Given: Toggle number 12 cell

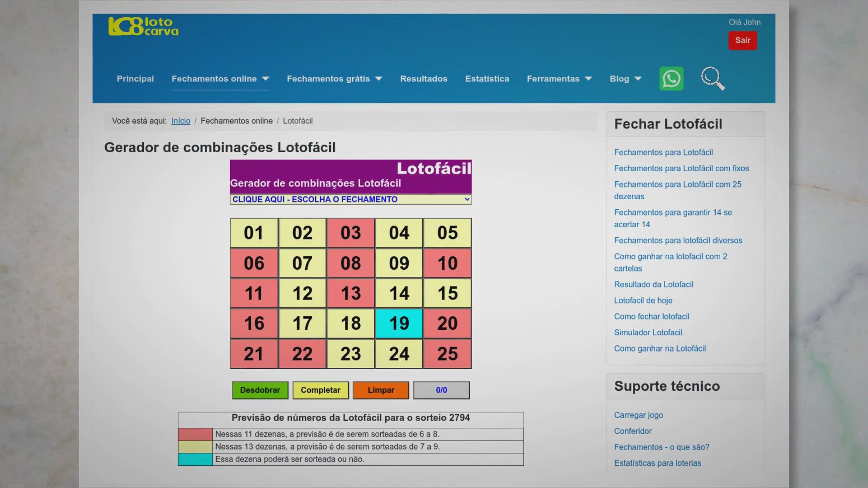Looking at the screenshot, I should (x=302, y=293).
